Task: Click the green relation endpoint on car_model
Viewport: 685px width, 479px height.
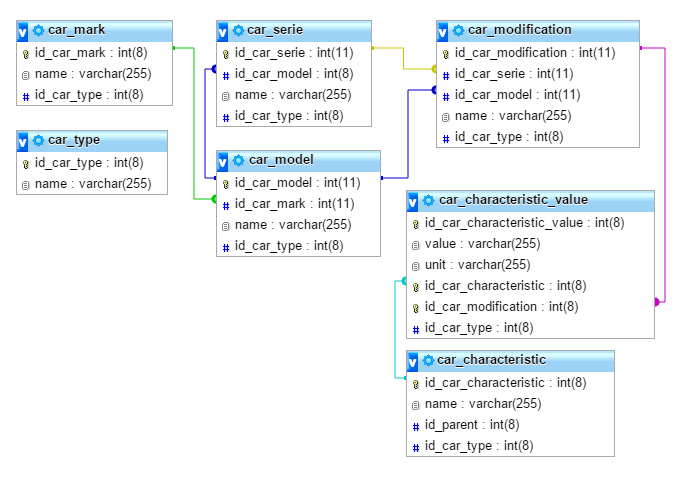Action: [214, 199]
